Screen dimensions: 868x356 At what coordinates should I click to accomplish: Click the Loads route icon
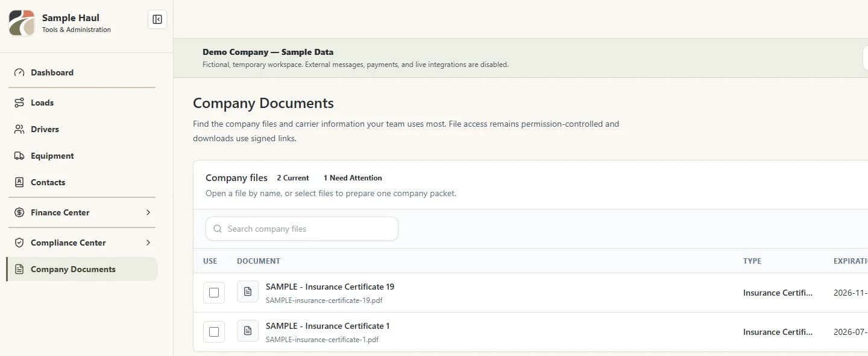pos(19,103)
